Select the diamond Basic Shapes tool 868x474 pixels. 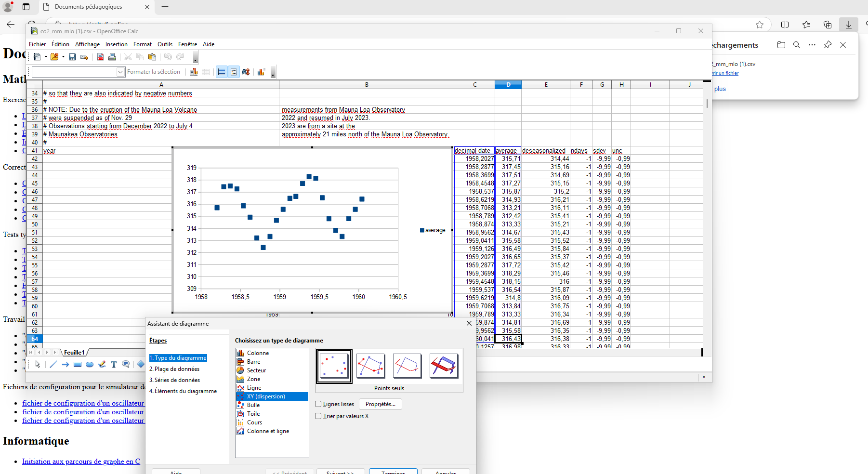[x=141, y=364]
